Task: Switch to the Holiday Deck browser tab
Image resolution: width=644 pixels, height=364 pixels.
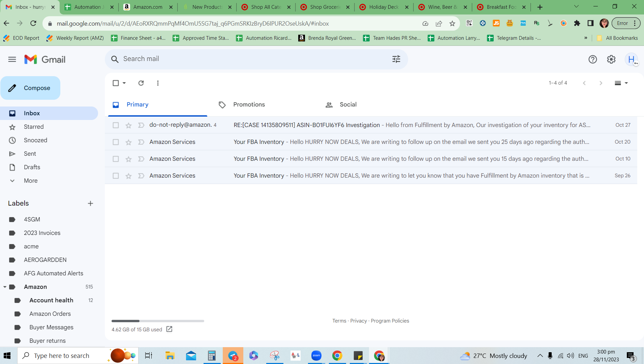Action: click(x=384, y=7)
